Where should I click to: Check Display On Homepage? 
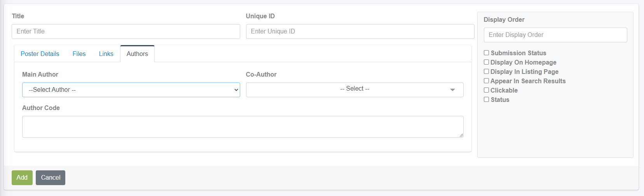[x=486, y=62]
